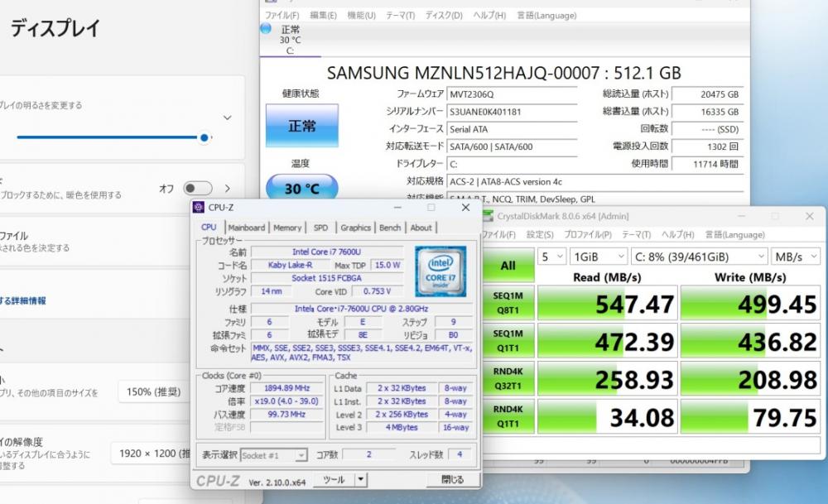Switch to the Graphics tab in CPU-Z
828x504 pixels.
pos(355,228)
